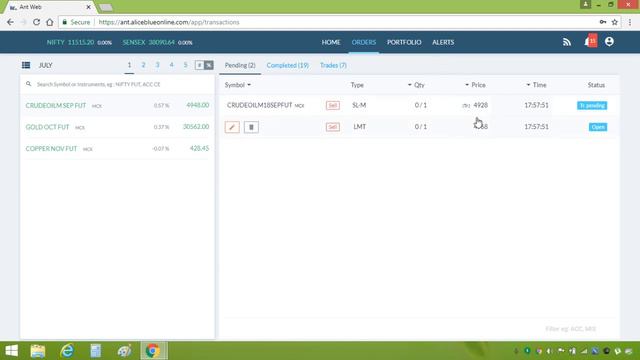Click CRUDEOILM18SEPFUT order symbol

click(x=260, y=105)
